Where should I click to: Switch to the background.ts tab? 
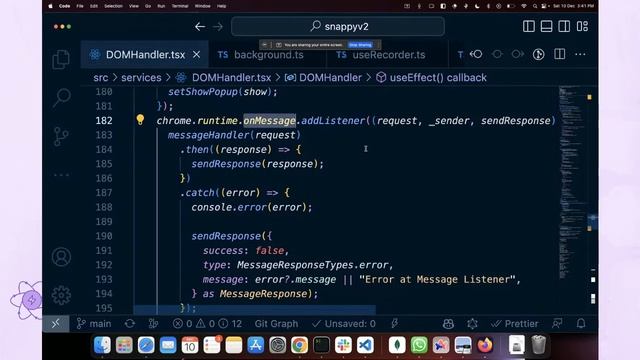(267, 55)
